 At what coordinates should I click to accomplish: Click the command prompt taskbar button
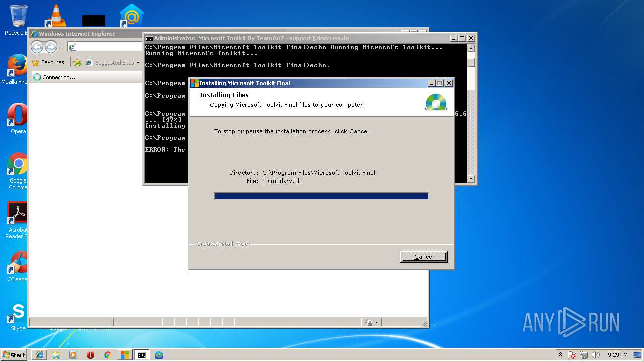click(x=142, y=355)
